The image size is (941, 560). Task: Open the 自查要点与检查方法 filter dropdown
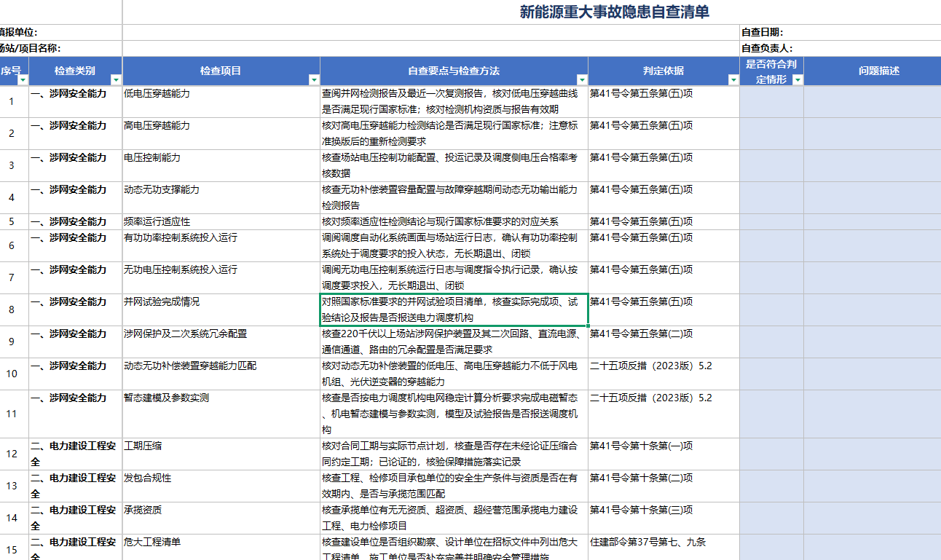point(582,79)
